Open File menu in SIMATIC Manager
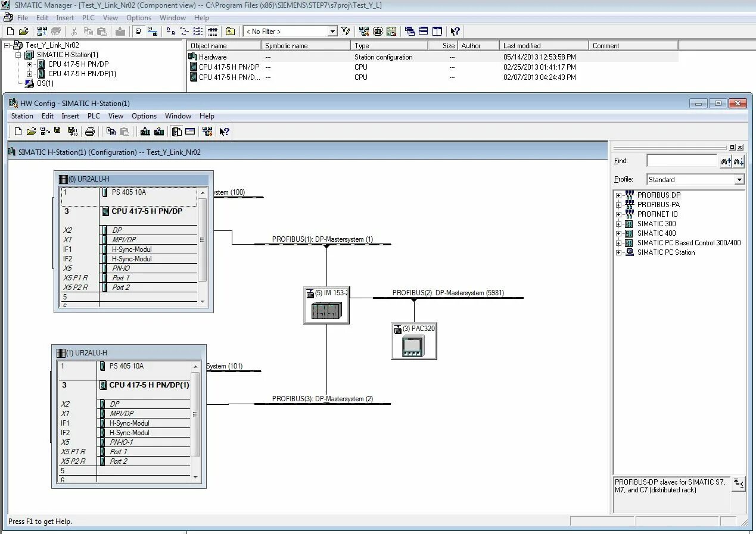Image resolution: width=756 pixels, height=534 pixels. click(x=23, y=18)
